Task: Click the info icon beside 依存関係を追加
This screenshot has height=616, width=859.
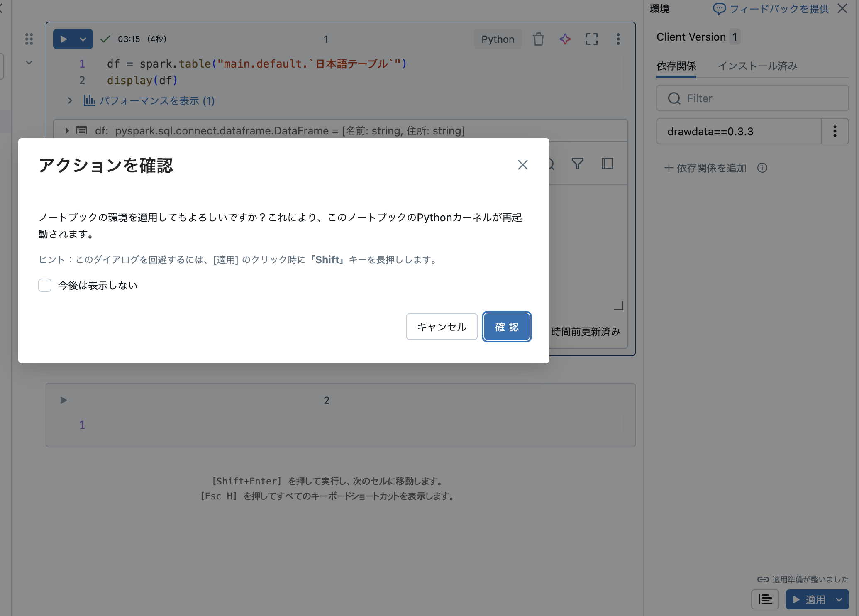Action: (762, 168)
